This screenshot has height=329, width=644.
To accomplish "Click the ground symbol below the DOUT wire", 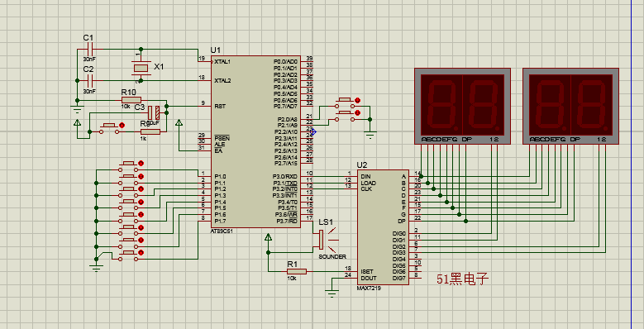I will 332,293.
